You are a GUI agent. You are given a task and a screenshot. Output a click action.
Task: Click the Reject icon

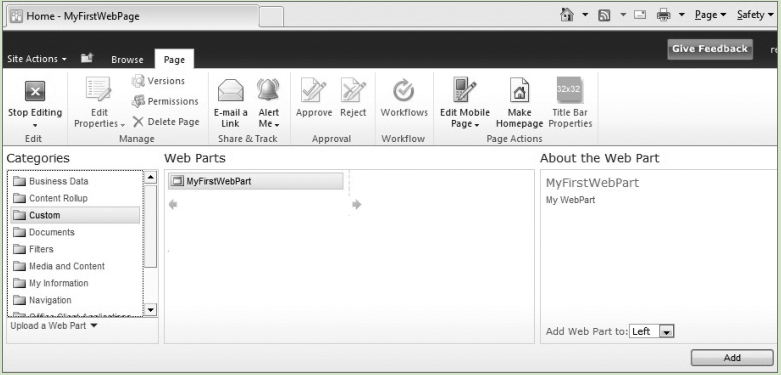tap(353, 90)
